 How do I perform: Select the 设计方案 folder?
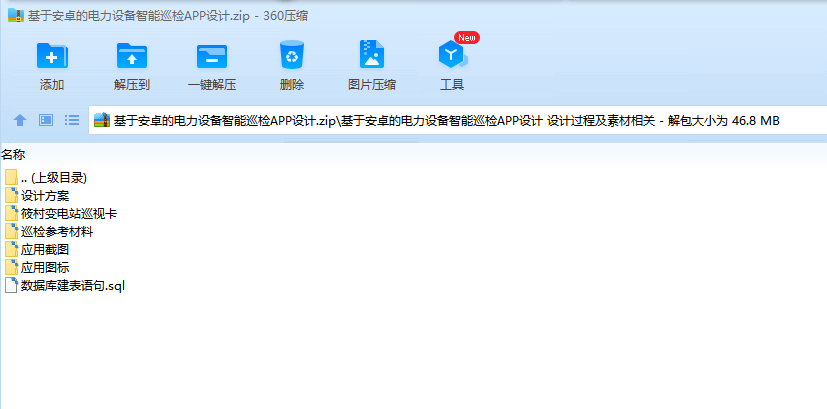pos(37,196)
